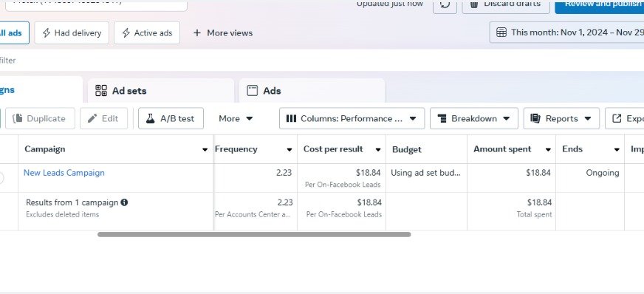Click the Discard drafts button

pyautogui.click(x=506, y=5)
